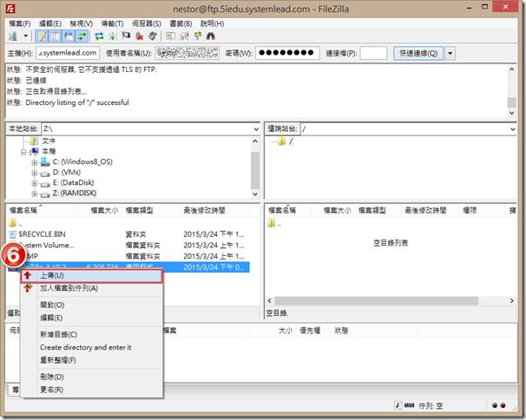Toggle the remote directory tree display

(69, 36)
